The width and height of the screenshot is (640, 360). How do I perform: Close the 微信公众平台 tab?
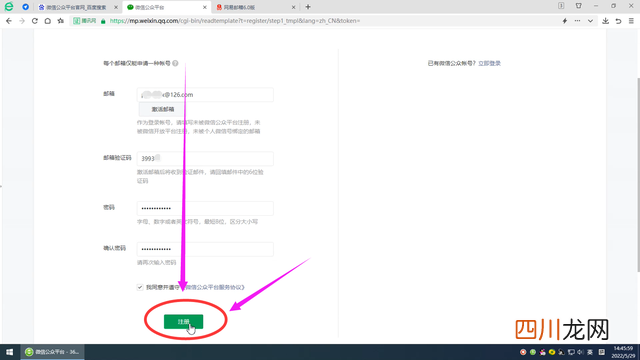tap(204, 7)
